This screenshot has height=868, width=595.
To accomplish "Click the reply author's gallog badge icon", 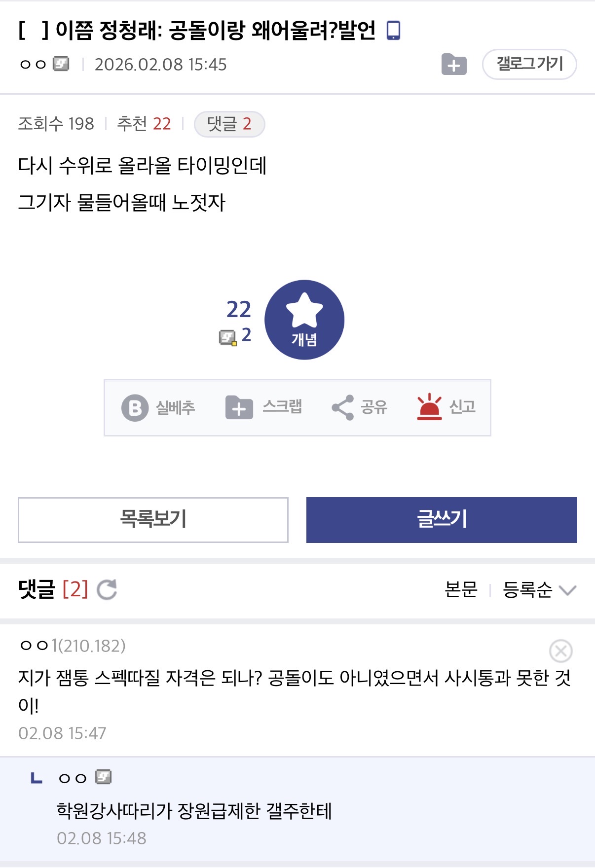I will 103,777.
